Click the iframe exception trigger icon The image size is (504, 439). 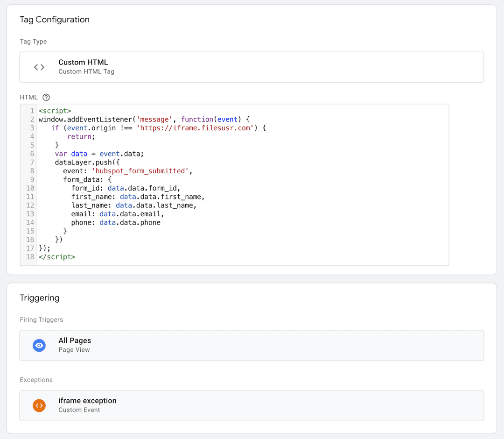pyautogui.click(x=39, y=405)
